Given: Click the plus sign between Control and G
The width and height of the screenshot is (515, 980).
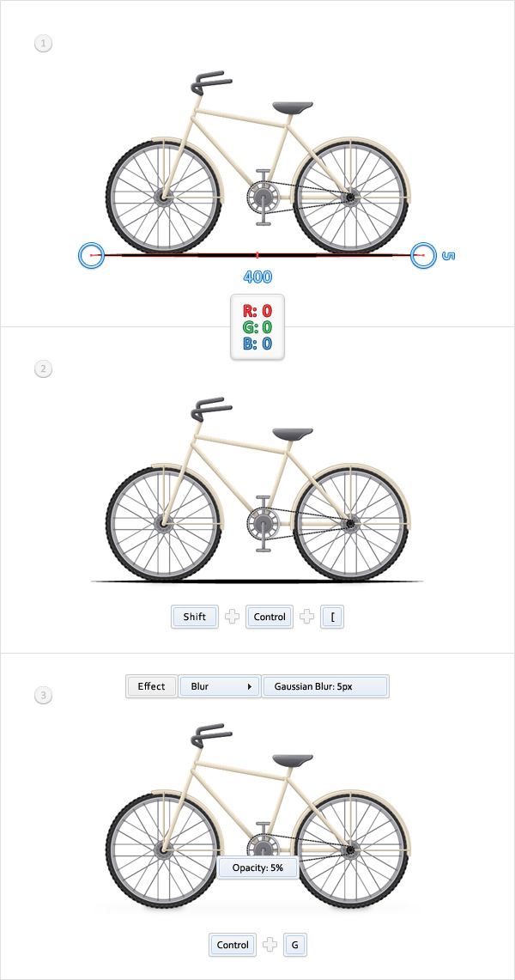Looking at the screenshot, I should coord(270,945).
